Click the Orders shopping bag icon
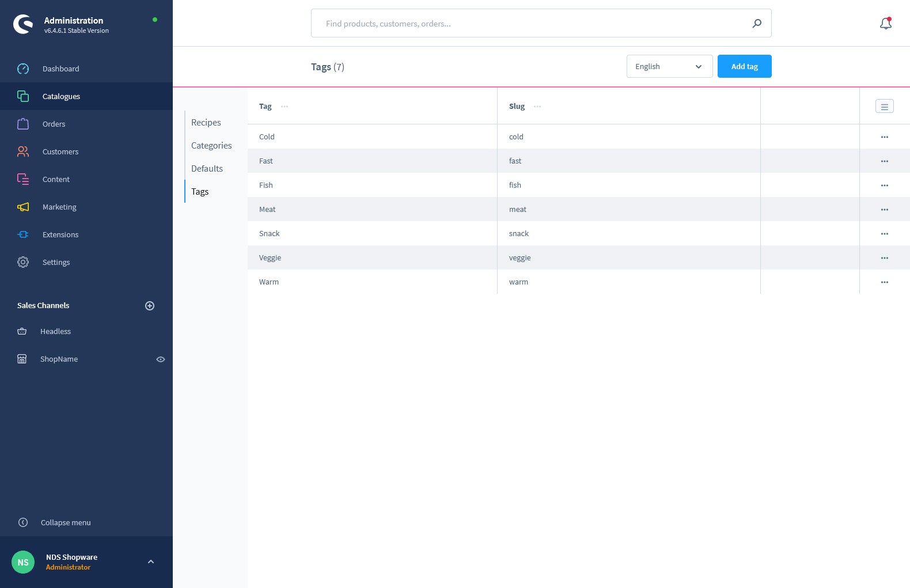This screenshot has width=910, height=588. tap(23, 124)
